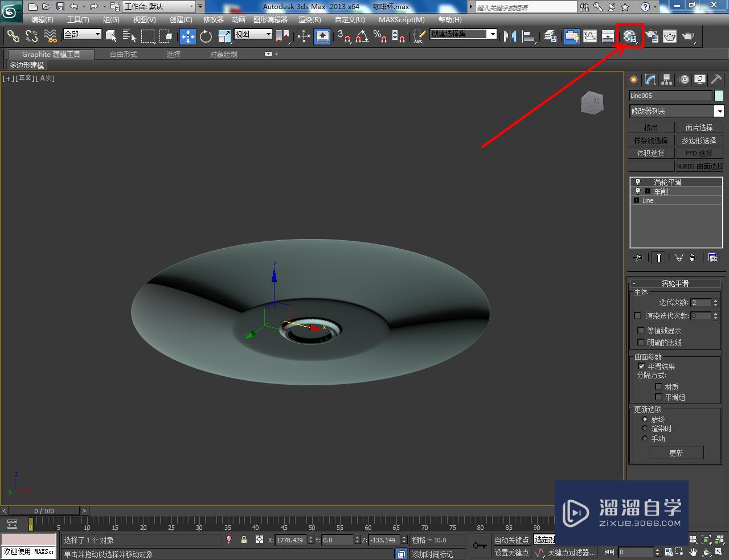
Task: Click the object color swatch
Action: click(x=719, y=96)
